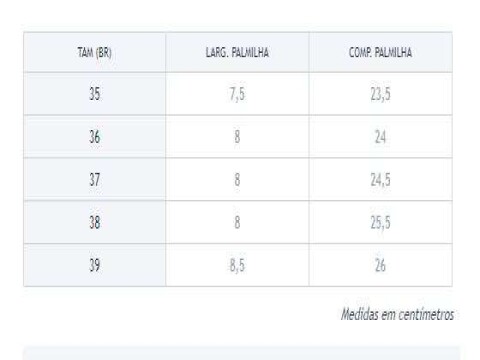Click the 23,5 length value cell
This screenshot has width=480, height=360.
380,94
